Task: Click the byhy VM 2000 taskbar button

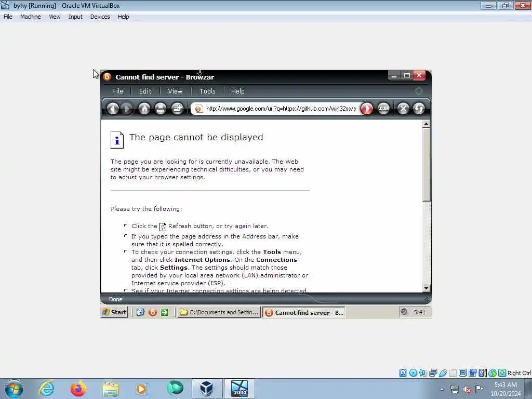Action: pyautogui.click(x=240, y=389)
